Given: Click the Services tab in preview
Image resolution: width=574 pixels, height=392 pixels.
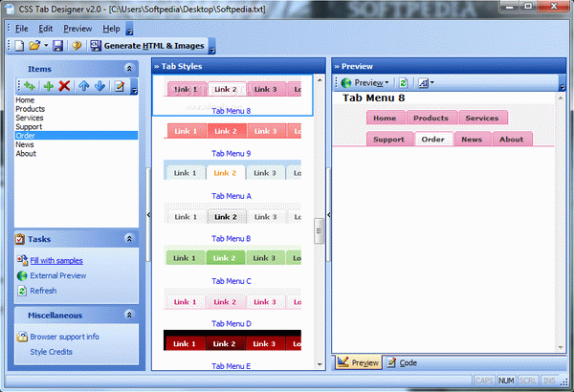Looking at the screenshot, I should pos(482,118).
